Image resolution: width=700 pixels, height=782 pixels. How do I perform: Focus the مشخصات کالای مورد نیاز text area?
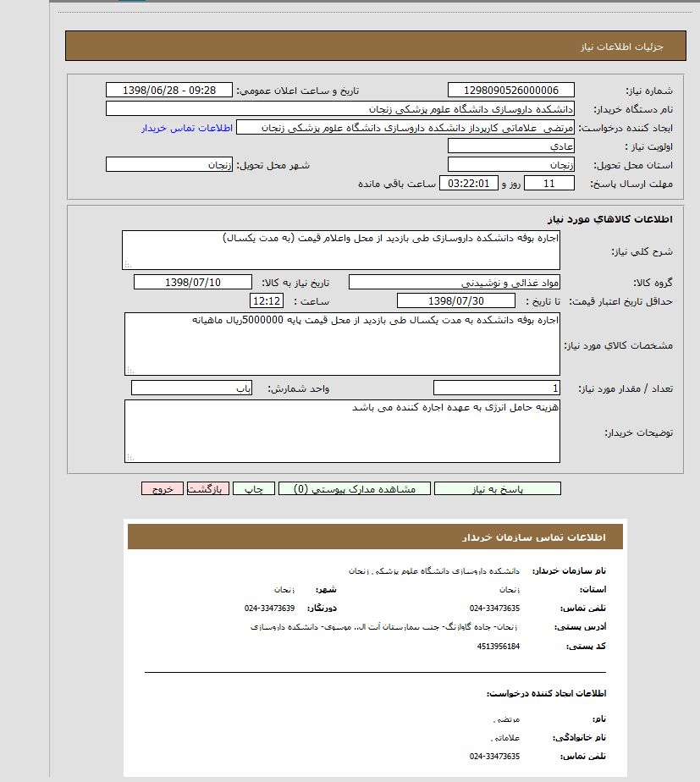342,344
